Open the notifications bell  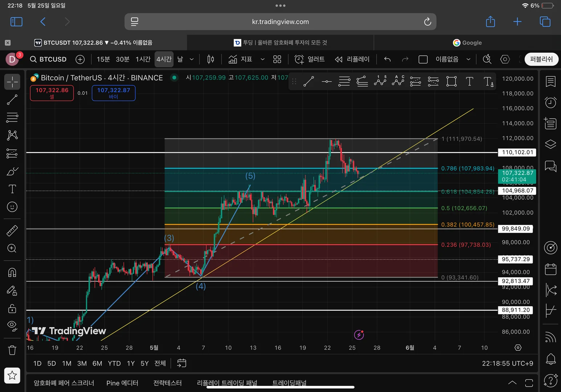tap(550, 359)
